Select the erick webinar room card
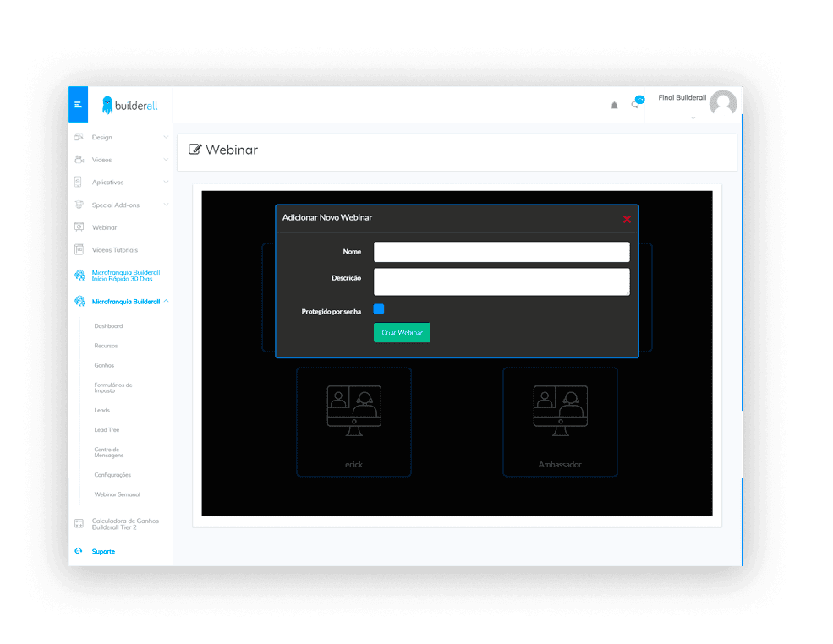 353,422
